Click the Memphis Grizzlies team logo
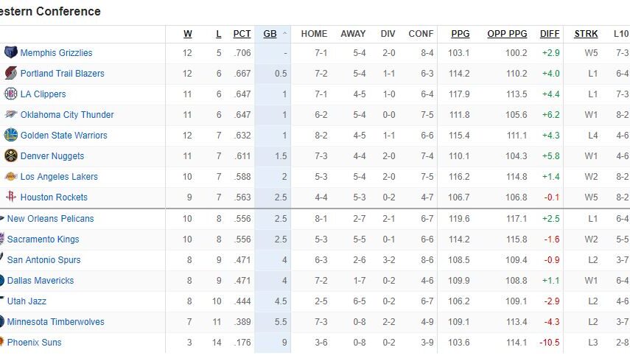Viewport: 630px width, 364px height. point(11,53)
